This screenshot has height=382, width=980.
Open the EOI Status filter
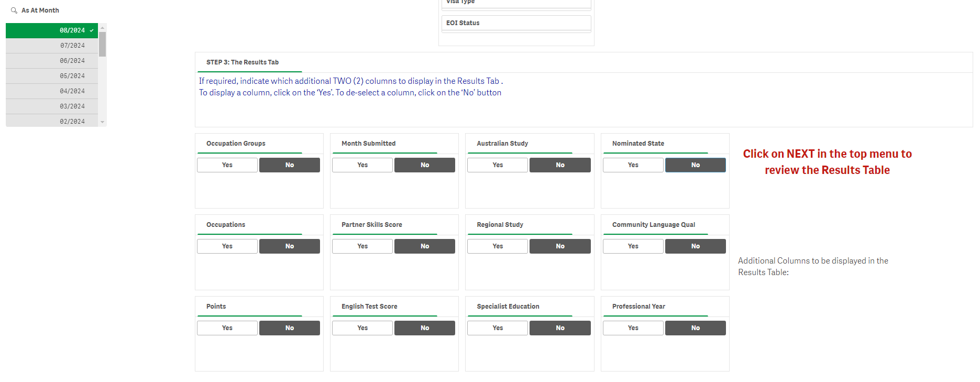point(516,23)
